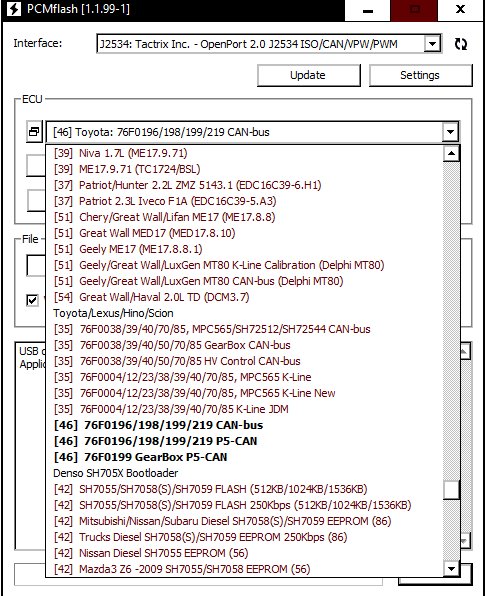
Task: Click the Denso SH705X Bootloader group header
Action: (x=244, y=473)
